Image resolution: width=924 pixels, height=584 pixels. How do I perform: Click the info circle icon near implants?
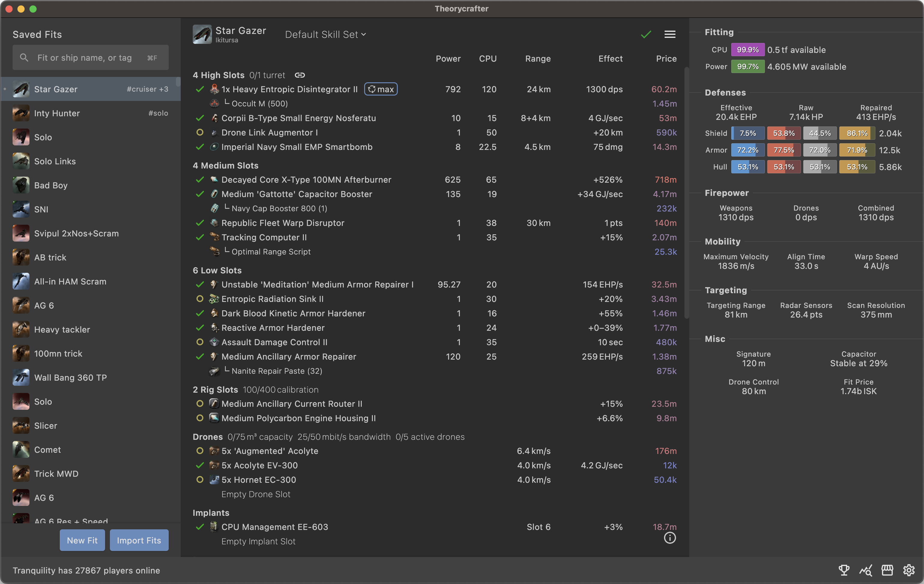tap(670, 538)
